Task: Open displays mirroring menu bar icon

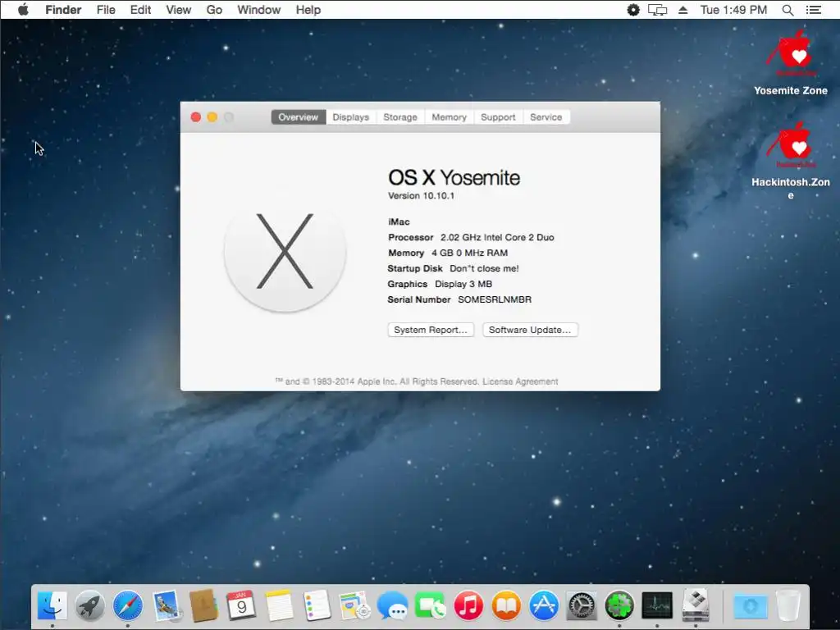Action: (x=657, y=10)
